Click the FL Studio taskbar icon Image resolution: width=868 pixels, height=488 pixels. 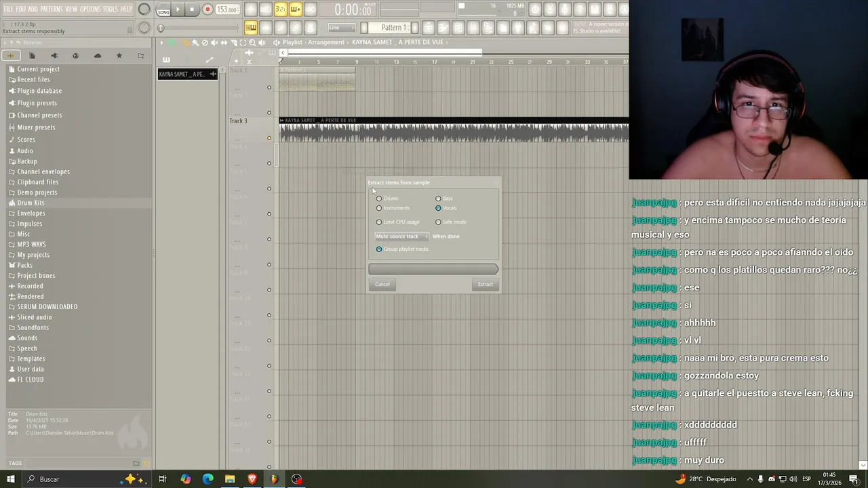coord(274,479)
